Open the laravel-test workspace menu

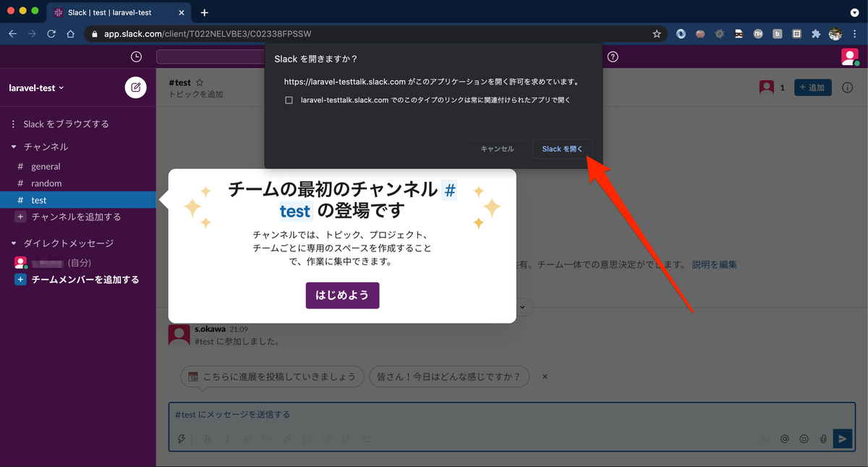tap(36, 88)
